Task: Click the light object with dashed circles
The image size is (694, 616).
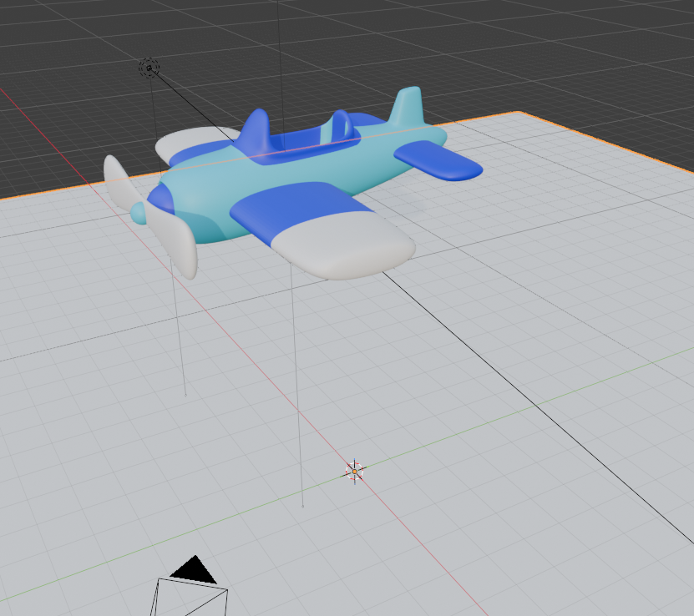Action: click(x=149, y=68)
